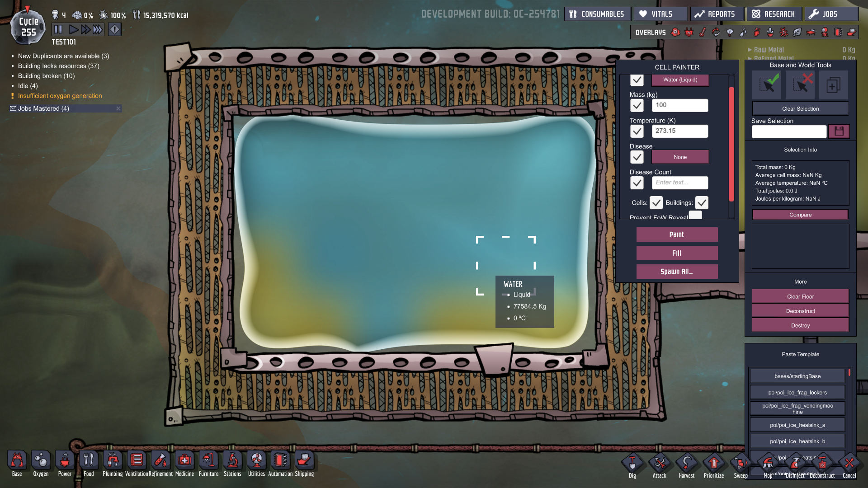Open the Disease None selector
The image size is (868, 488).
[x=680, y=157]
